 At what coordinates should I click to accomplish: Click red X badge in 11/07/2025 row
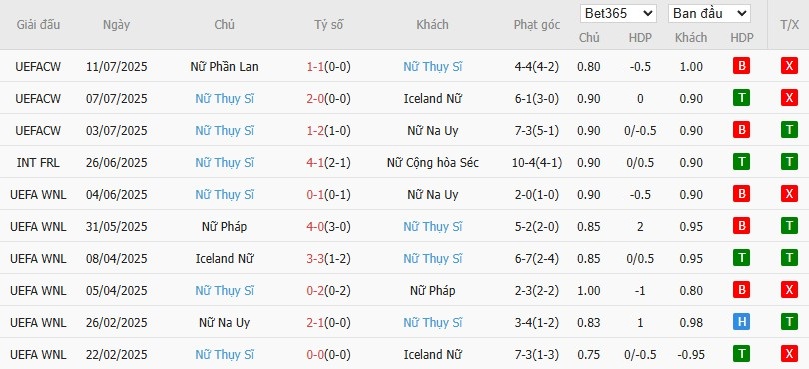[789, 66]
